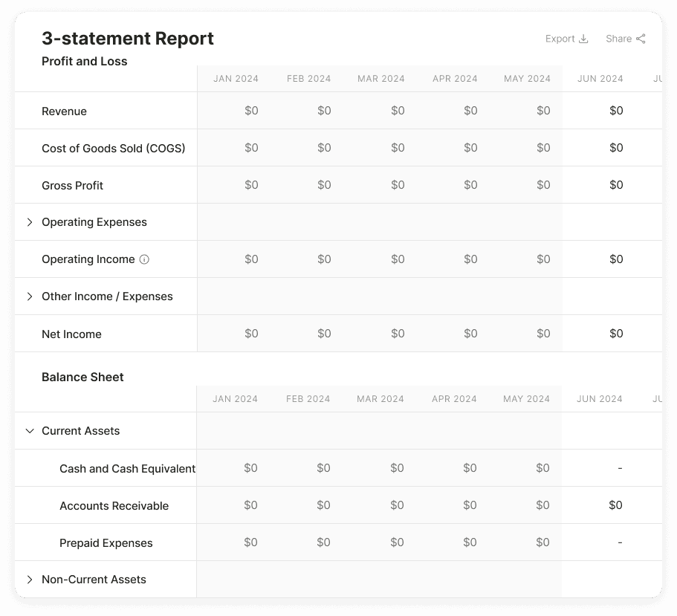Click the Prepaid Expenses row label
Viewport: 677px width, 616px height.
click(106, 543)
